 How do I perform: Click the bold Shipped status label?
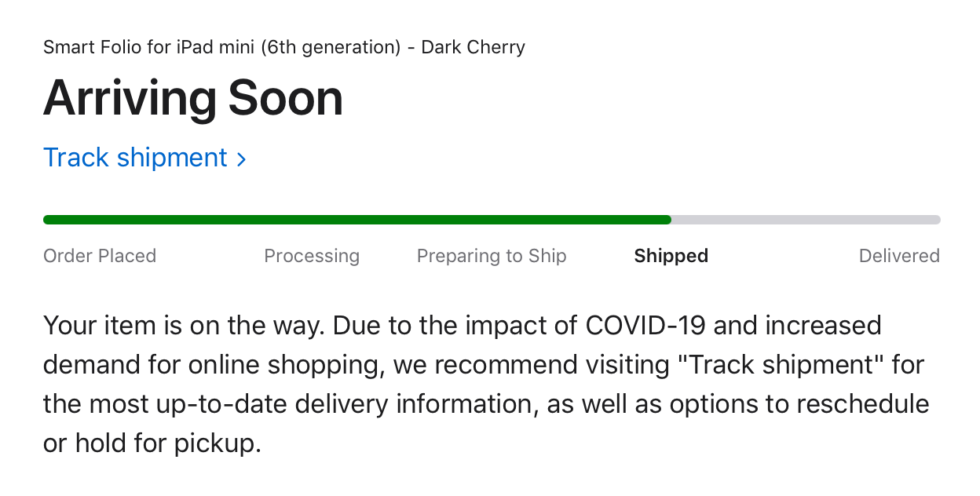point(671,256)
